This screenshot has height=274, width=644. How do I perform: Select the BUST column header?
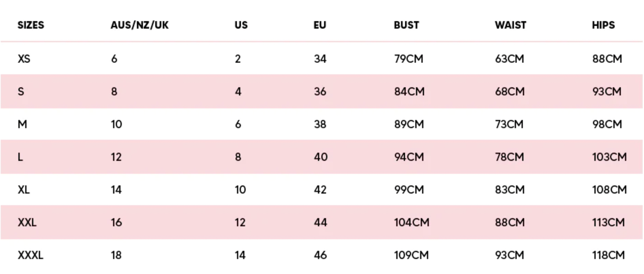[406, 25]
